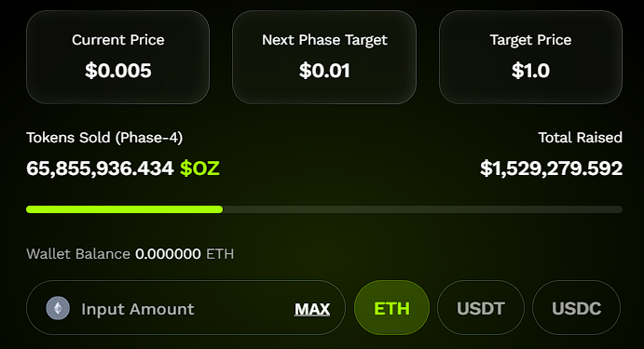Viewport: 644px width, 349px height.
Task: Click the Total Raised label
Action: click(x=581, y=138)
